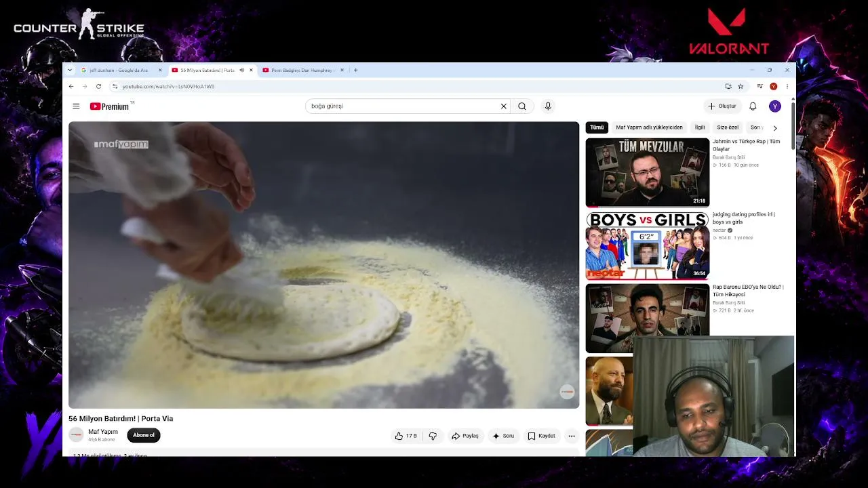
Task: Open the YouTube hamburger guide menu
Action: tap(76, 106)
